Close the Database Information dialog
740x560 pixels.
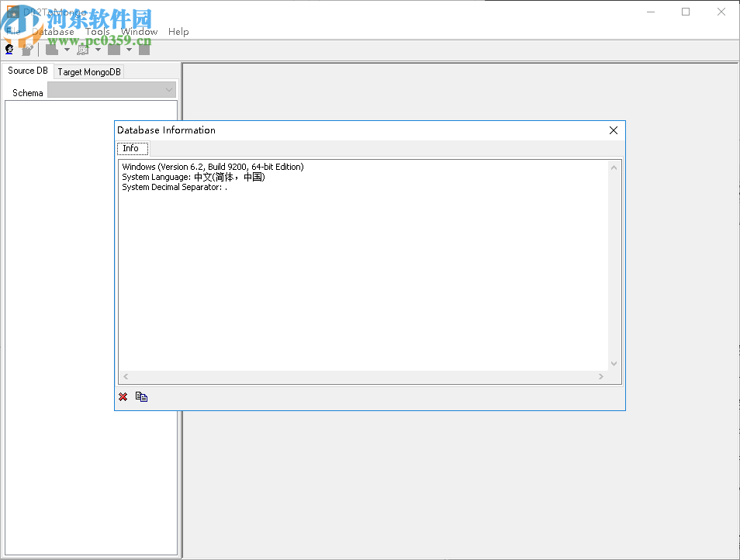(614, 130)
